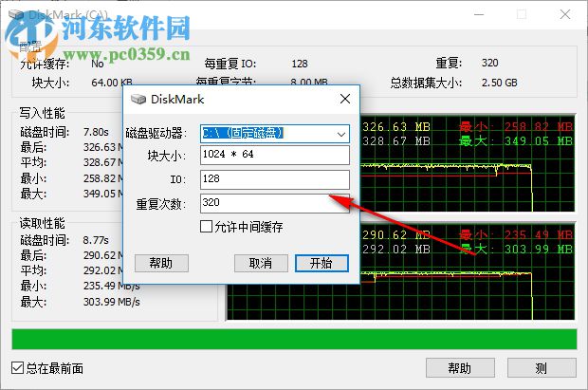Viewport: 588px width, 390px height.
Task: Click read 最大 value 303.99 MB/s
Action: pyautogui.click(x=112, y=302)
